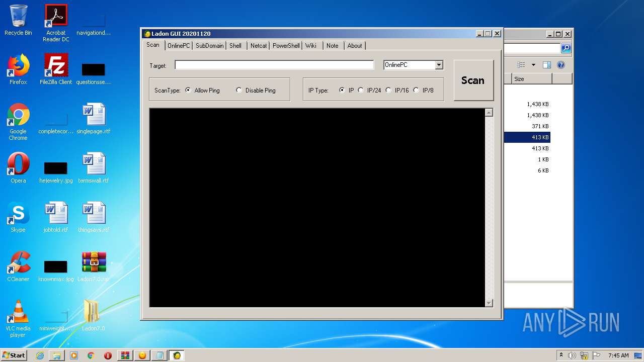Click the 7:45 AM clock
Viewport: 644px width, 362px height.
[618, 355]
